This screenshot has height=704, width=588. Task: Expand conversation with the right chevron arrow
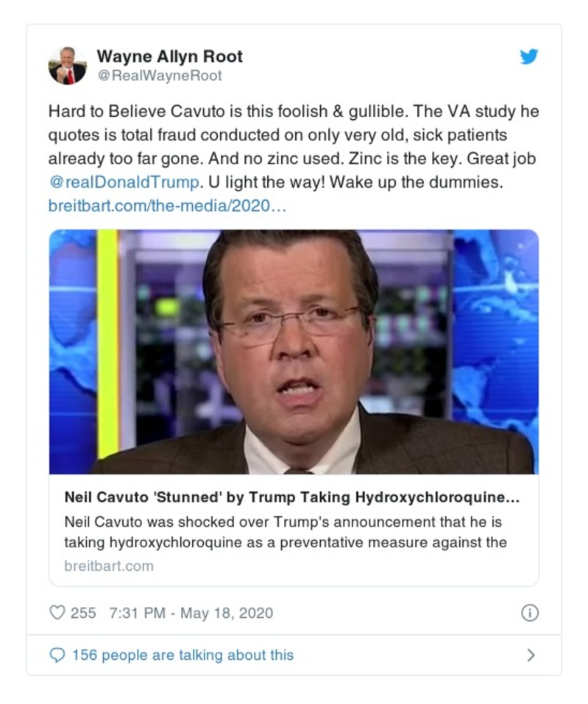(x=531, y=655)
